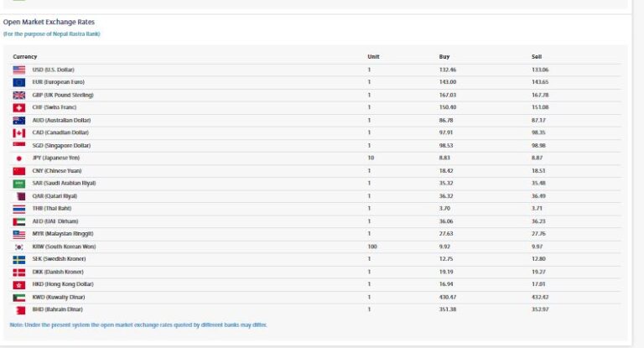644x348 pixels.
Task: Select the AUD (Australian Dollar) currency name
Action: point(60,120)
